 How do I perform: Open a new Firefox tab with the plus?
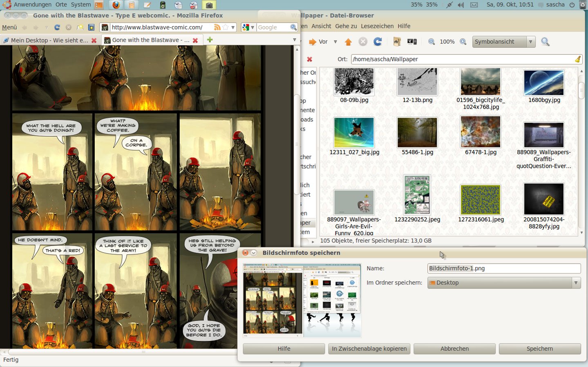pos(210,40)
